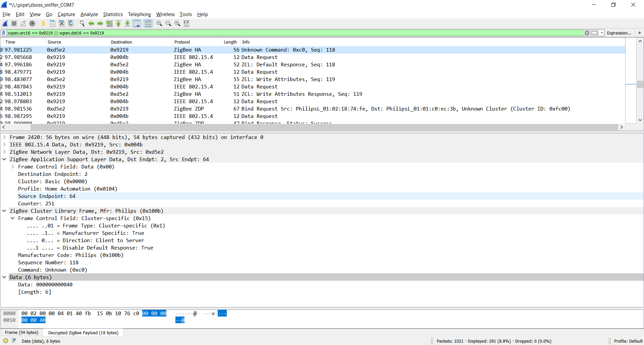Zoom in packet text
Screen dimensions: 644x345
point(159,23)
